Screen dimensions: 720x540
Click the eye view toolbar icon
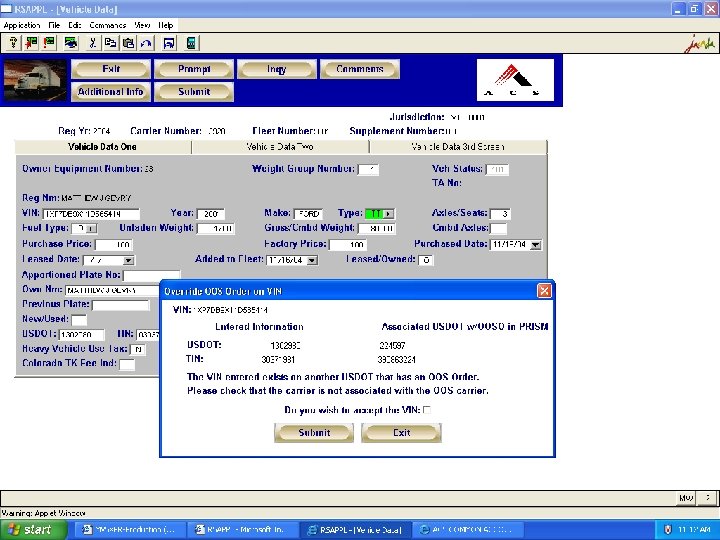pyautogui.click(x=71, y=43)
